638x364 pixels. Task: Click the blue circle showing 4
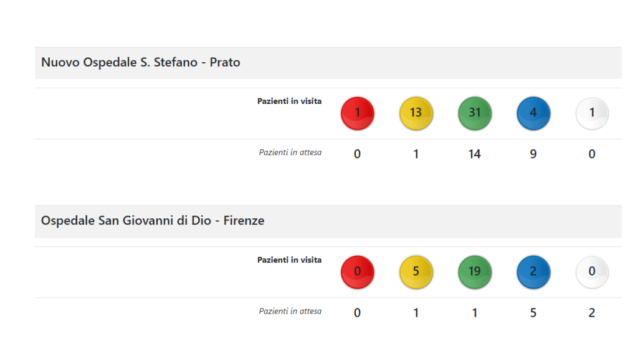[x=533, y=113]
